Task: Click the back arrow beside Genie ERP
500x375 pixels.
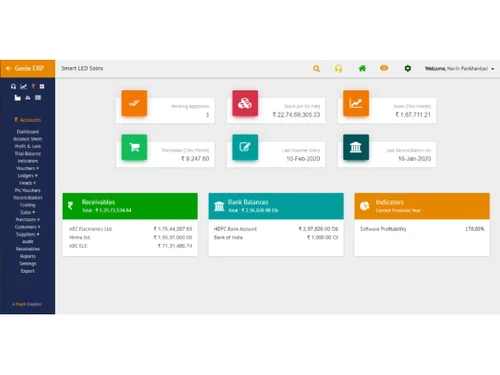Action: point(9,68)
